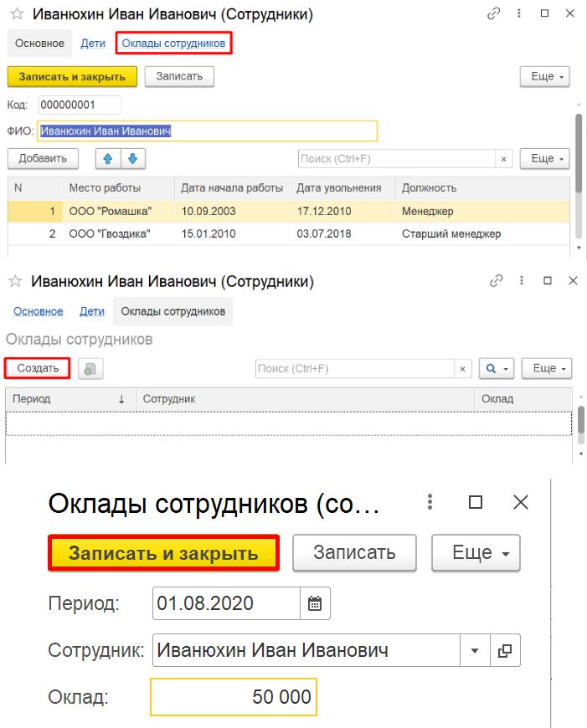Select Оклады сотрудников tab in second window
The image size is (587, 728).
[x=172, y=311]
